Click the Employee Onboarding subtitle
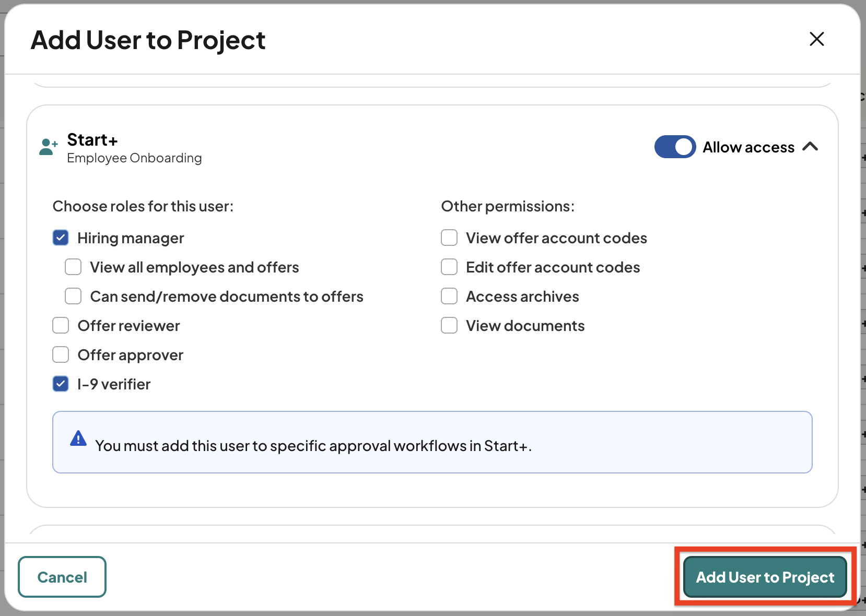This screenshot has width=866, height=616. point(134,158)
